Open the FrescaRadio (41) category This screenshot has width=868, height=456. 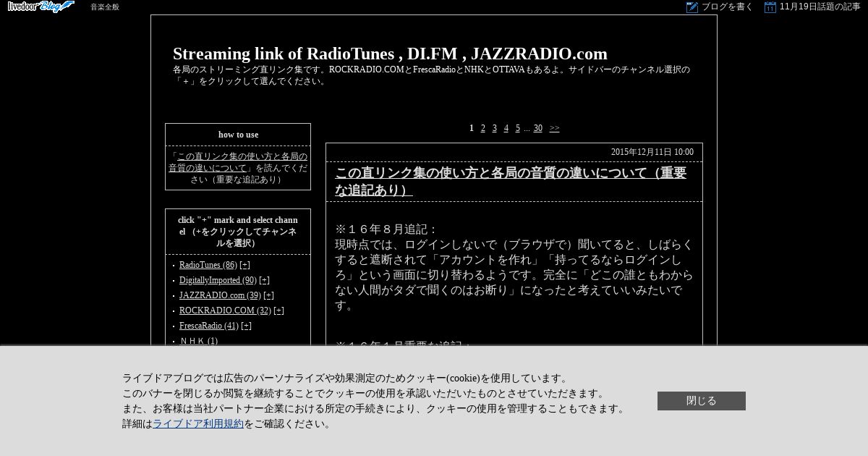point(208,326)
